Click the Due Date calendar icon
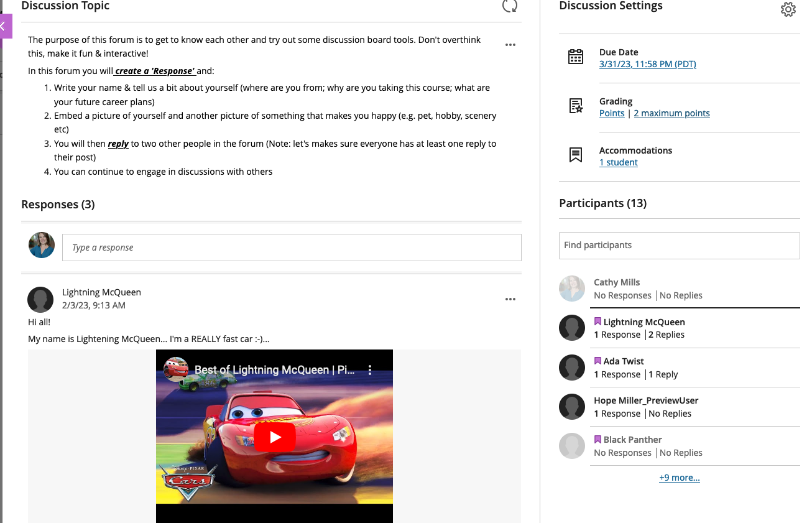Viewport: 812px width, 523px height. click(x=576, y=57)
